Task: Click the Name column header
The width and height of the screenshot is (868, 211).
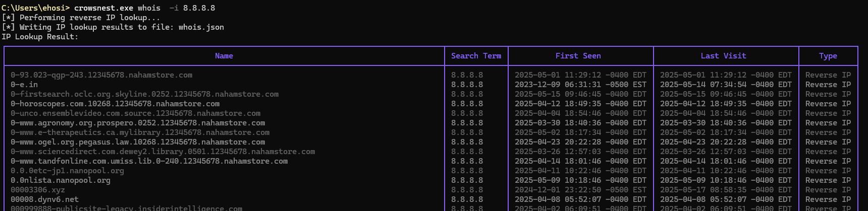Action: [x=224, y=56]
